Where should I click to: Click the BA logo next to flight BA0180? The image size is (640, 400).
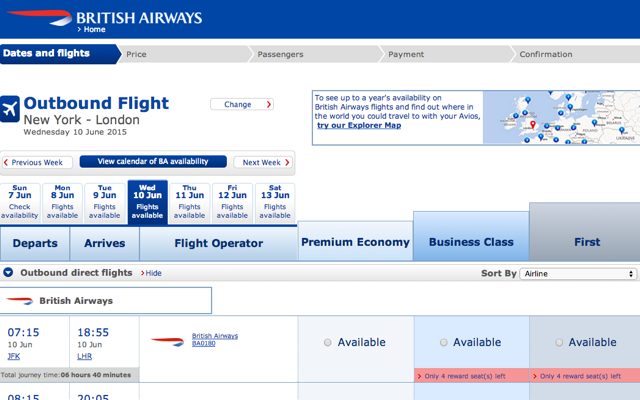pos(167,342)
